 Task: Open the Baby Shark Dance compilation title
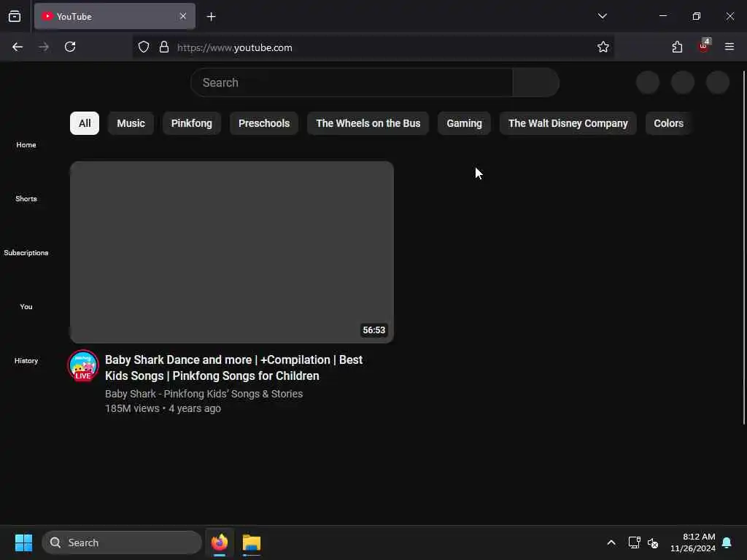234,367
